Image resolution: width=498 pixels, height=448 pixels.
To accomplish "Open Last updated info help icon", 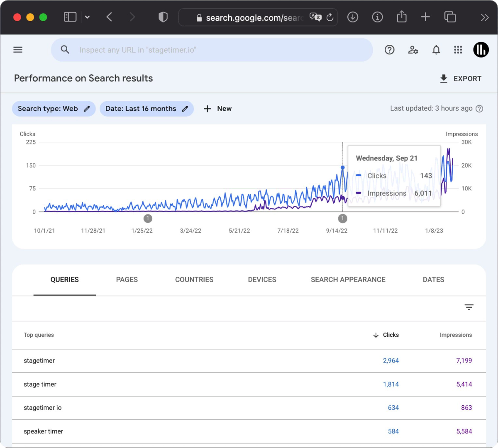I will (x=479, y=109).
